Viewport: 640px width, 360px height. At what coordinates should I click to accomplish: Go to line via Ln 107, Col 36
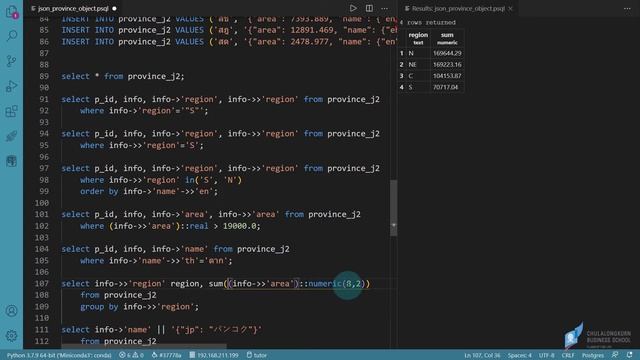click(482, 355)
